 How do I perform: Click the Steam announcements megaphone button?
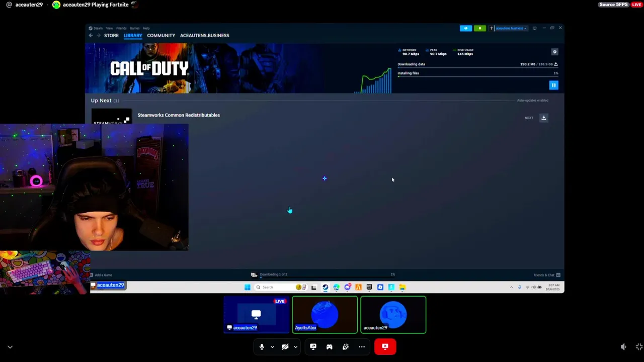[x=465, y=28]
